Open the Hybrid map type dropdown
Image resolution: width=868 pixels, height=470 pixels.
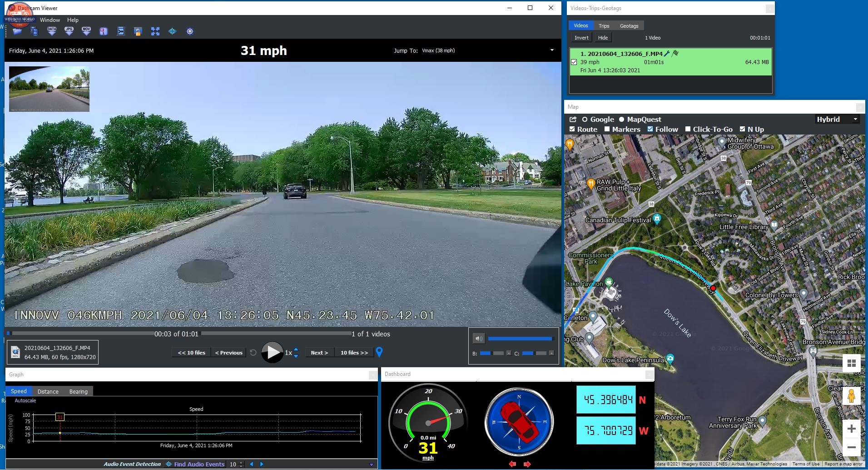coord(837,119)
